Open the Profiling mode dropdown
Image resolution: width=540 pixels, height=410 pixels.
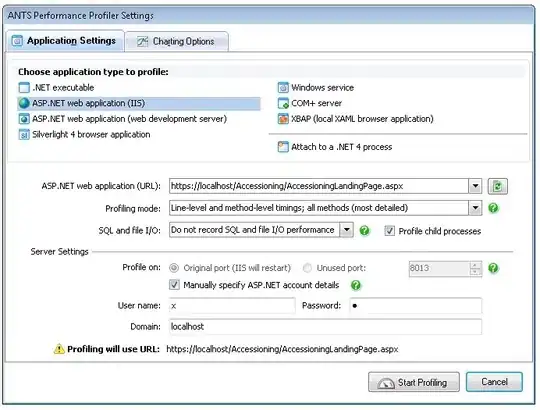tap(475, 208)
